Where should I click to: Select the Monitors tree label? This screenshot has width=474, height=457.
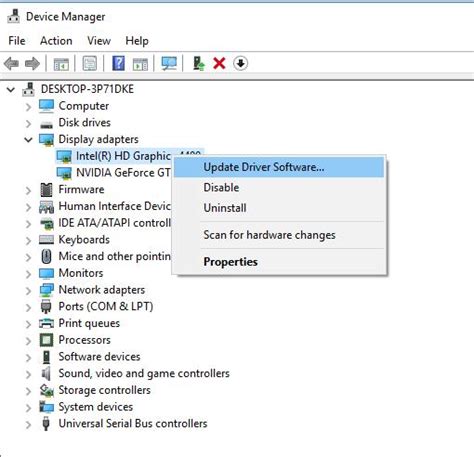point(81,273)
